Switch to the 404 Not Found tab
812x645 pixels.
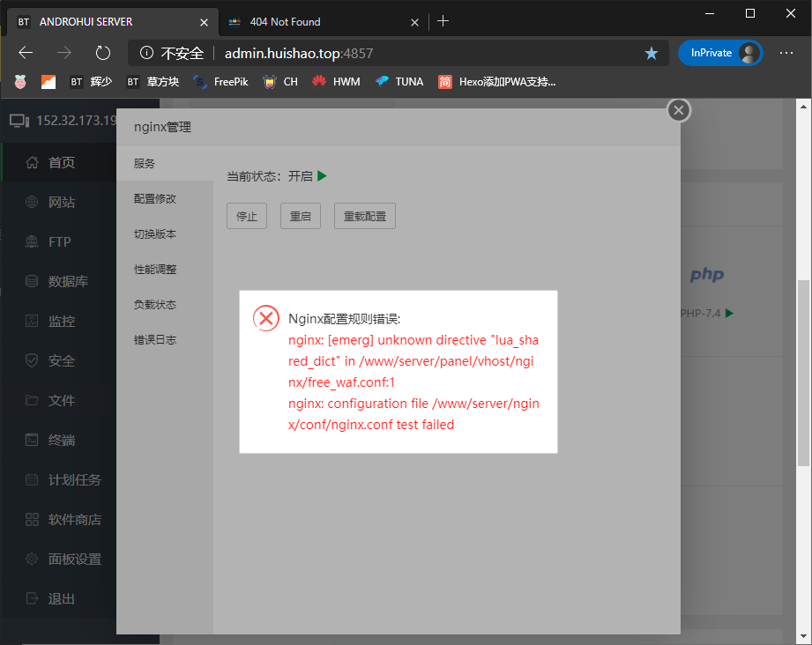[x=324, y=22]
